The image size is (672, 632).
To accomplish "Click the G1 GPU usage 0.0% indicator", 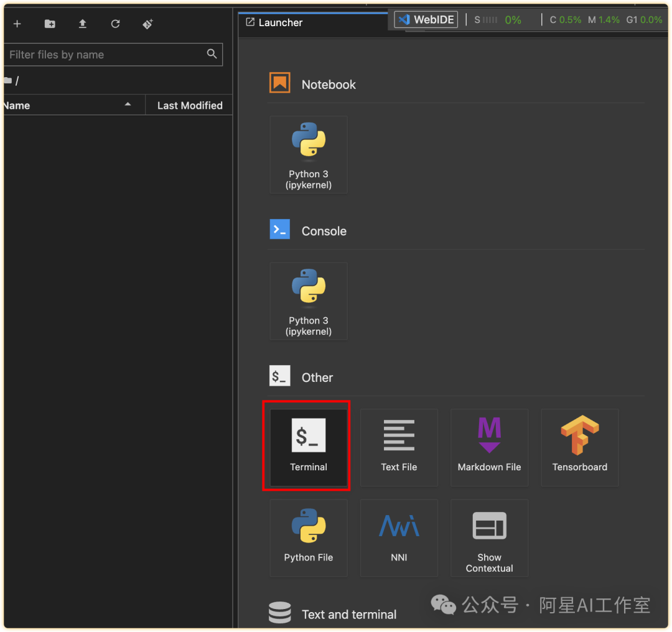I will tap(644, 20).
